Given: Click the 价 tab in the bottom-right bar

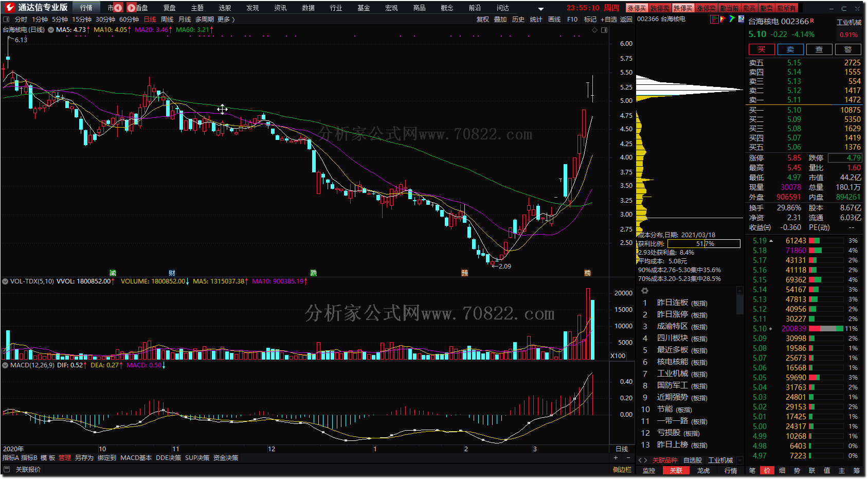Looking at the screenshot, I should (x=767, y=470).
